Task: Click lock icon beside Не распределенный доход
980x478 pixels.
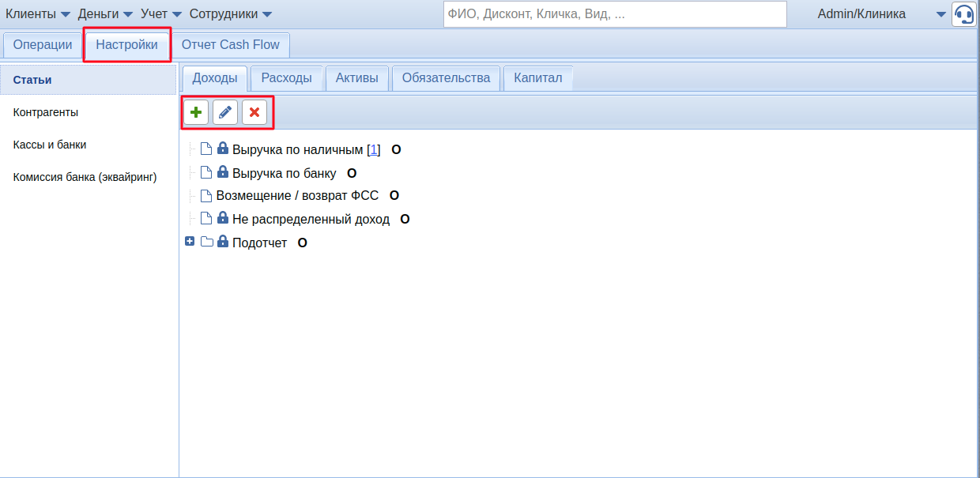Action: tap(223, 218)
